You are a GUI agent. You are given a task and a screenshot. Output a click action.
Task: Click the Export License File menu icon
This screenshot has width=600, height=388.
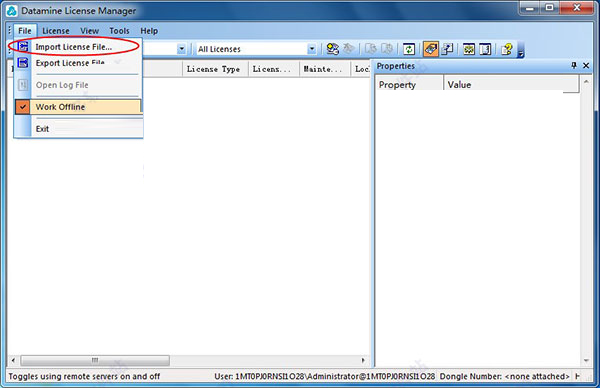[x=23, y=63]
